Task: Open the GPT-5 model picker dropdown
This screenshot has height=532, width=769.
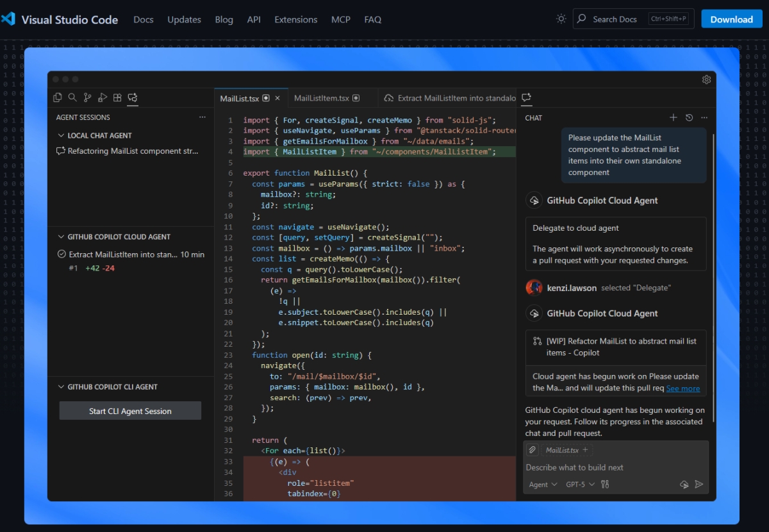Action: click(x=580, y=485)
